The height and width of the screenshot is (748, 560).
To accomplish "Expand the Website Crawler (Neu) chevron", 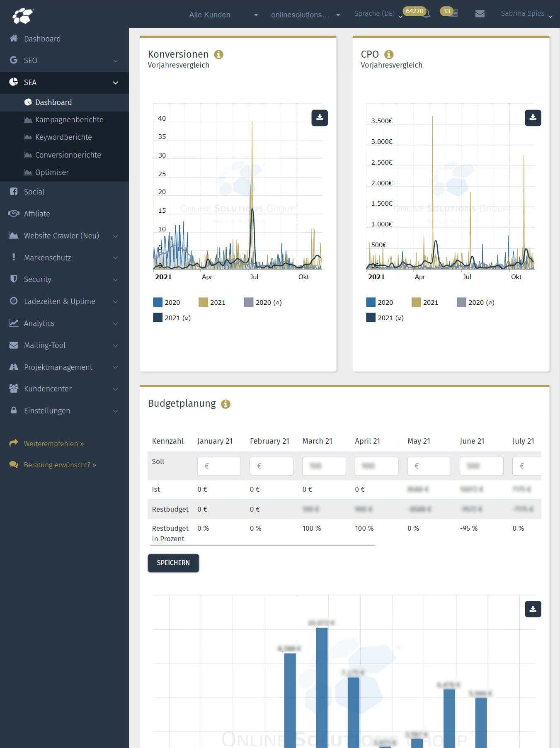I will coord(116,236).
